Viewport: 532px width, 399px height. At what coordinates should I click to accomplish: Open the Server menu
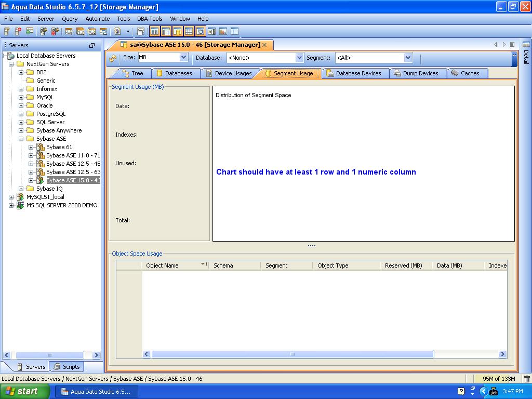[46, 19]
